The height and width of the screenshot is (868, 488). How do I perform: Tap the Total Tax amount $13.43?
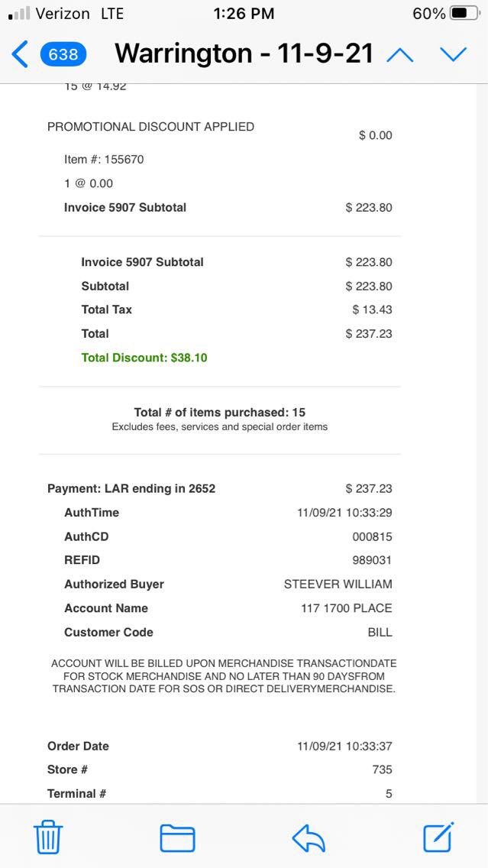(x=372, y=309)
